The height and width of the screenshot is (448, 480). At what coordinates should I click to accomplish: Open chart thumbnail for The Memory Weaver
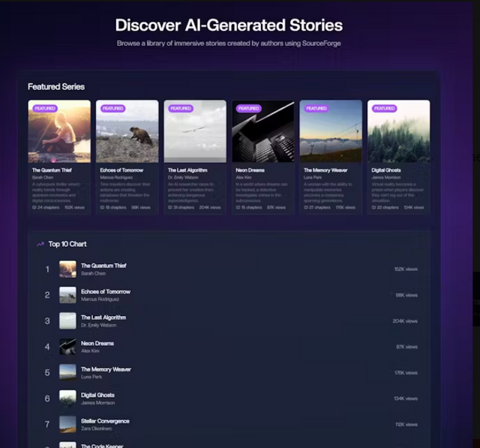[x=67, y=373]
